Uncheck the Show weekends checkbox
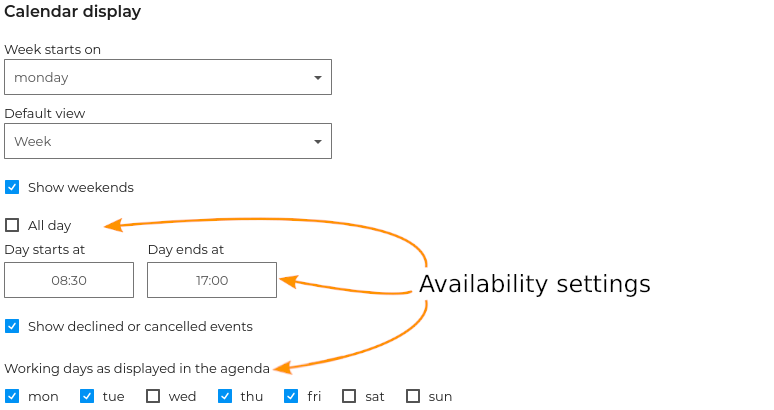 12,187
